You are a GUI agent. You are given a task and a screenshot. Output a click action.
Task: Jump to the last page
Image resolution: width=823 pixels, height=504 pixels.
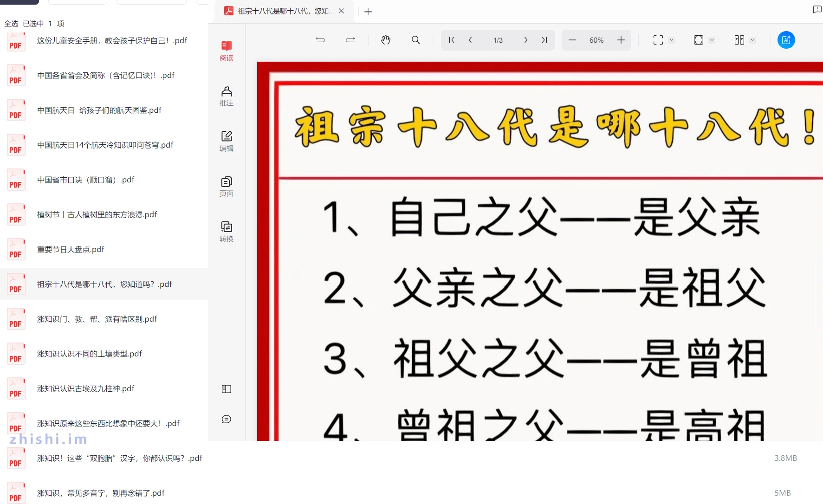544,40
